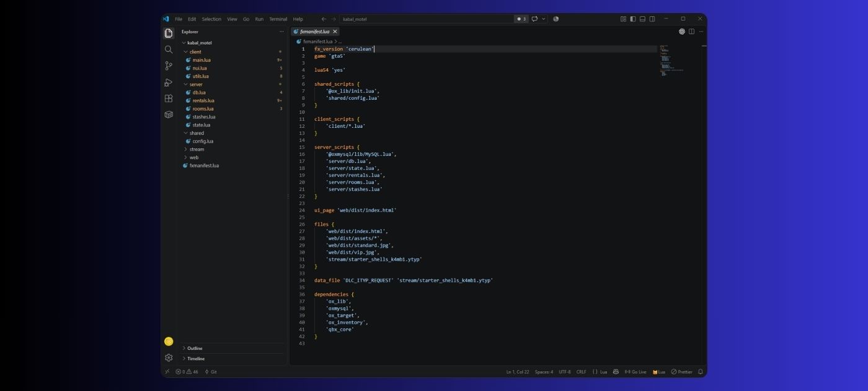This screenshot has height=391, width=868.
Task: Open the Run and Debug view
Action: (169, 82)
